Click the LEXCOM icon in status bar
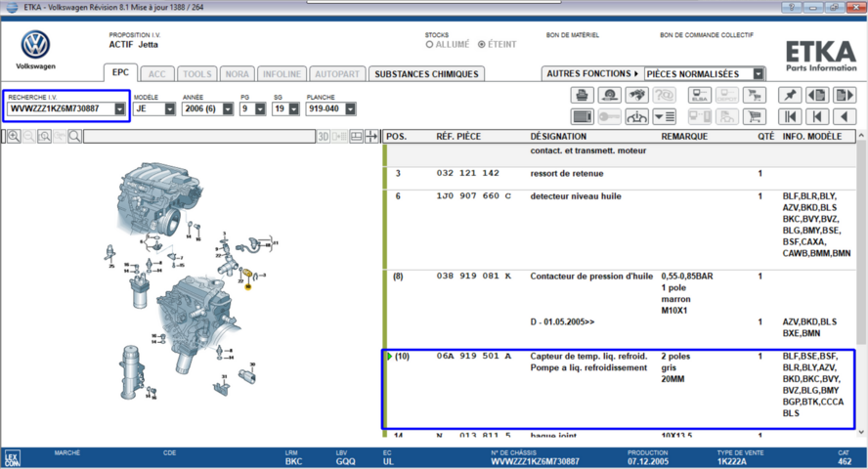Viewport: 868px width, 469px height. [x=12, y=458]
